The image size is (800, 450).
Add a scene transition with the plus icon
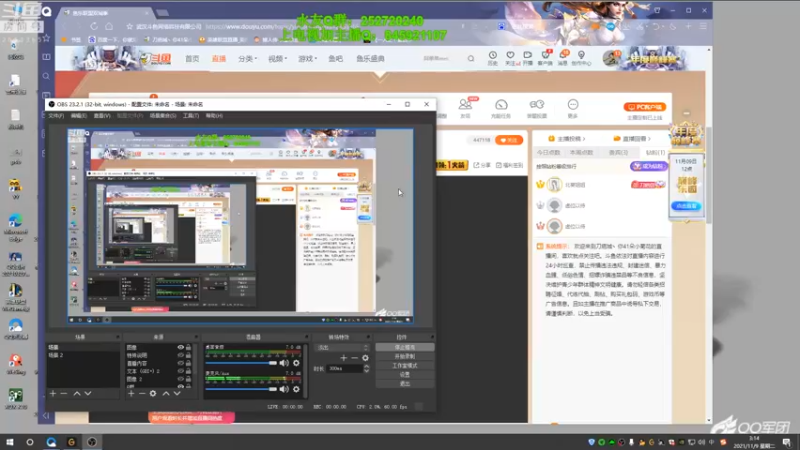(343, 358)
